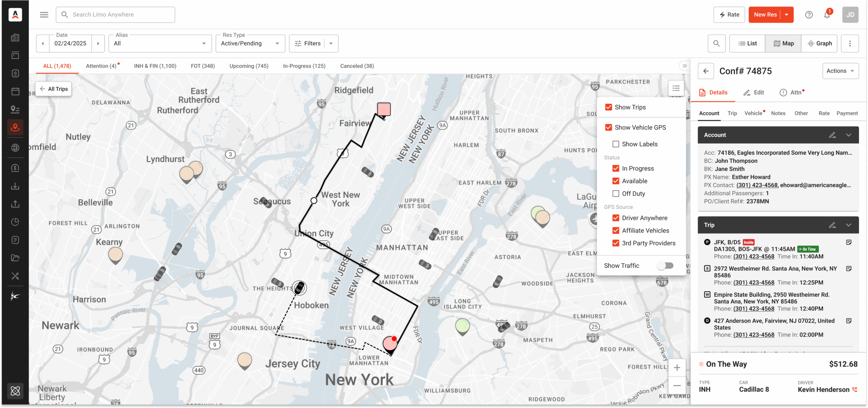Zoom in the map with plus
Image resolution: width=868 pixels, height=408 pixels.
677,368
